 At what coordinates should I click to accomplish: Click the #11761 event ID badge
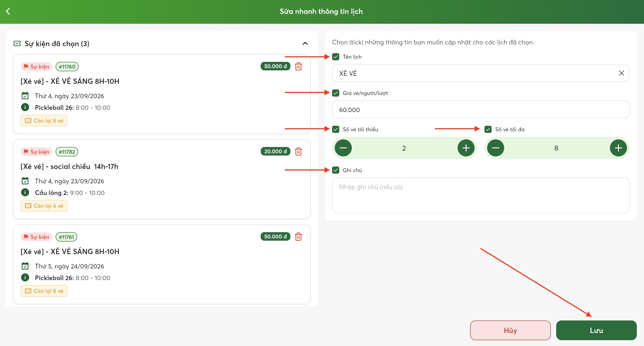click(66, 237)
